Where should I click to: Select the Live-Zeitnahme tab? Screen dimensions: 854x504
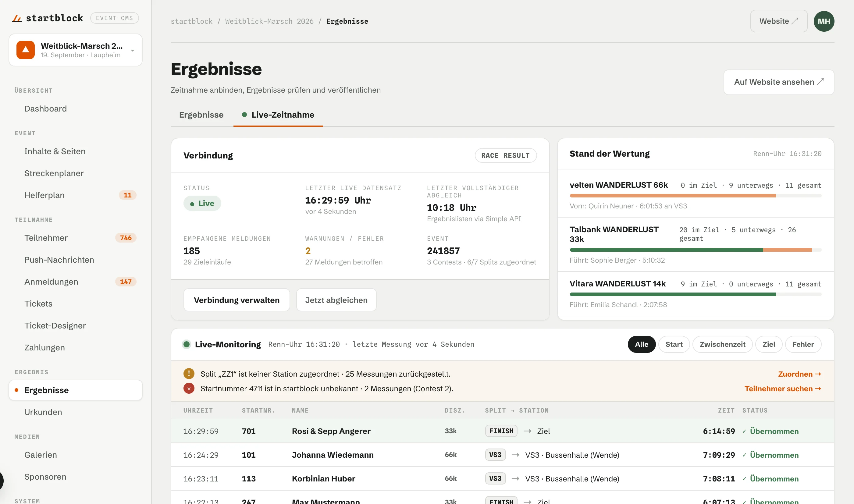(278, 115)
